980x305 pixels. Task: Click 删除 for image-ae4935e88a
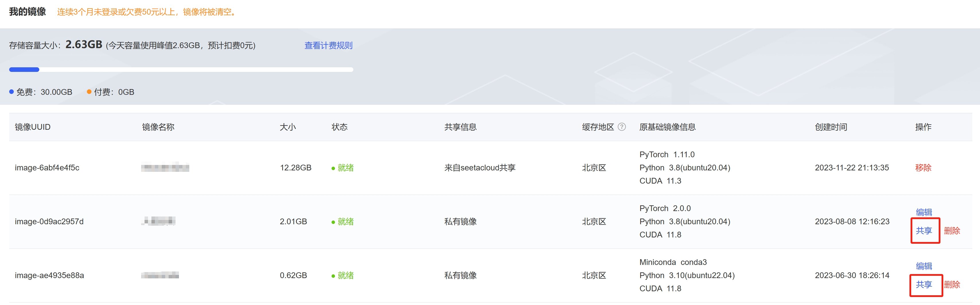952,284
